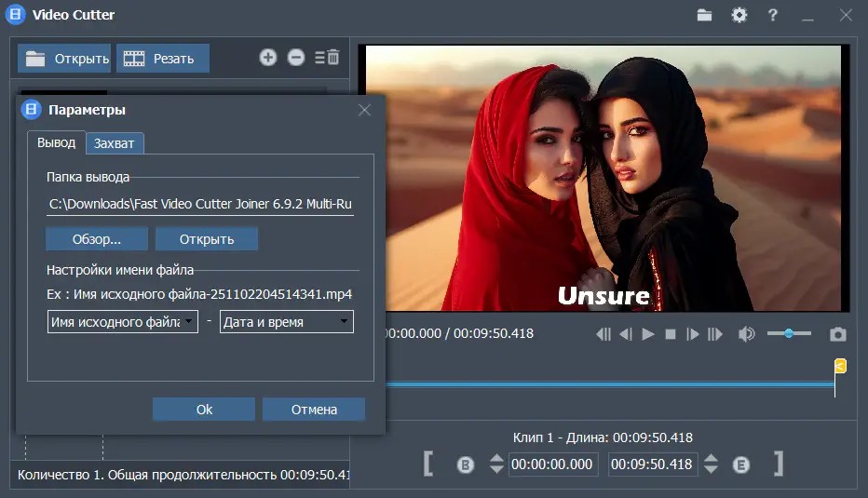
Task: Open settings via the gear icon
Action: click(x=739, y=15)
